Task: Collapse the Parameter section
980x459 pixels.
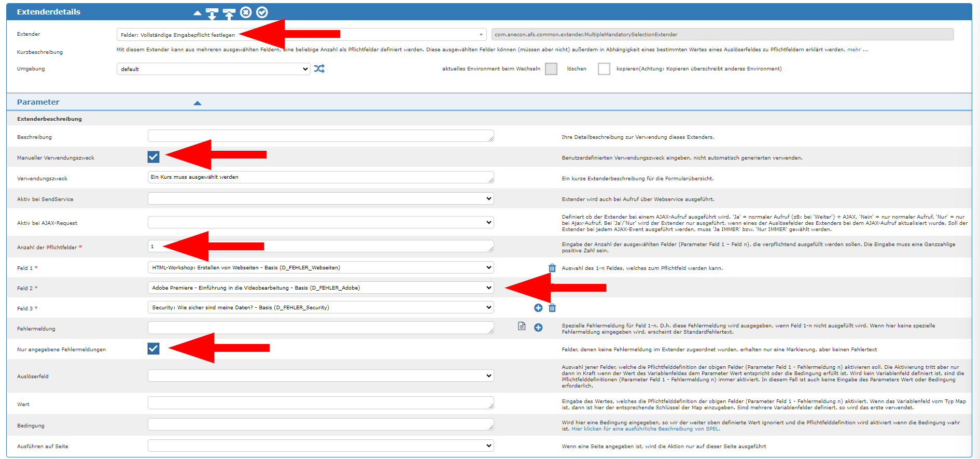Action: pos(197,103)
